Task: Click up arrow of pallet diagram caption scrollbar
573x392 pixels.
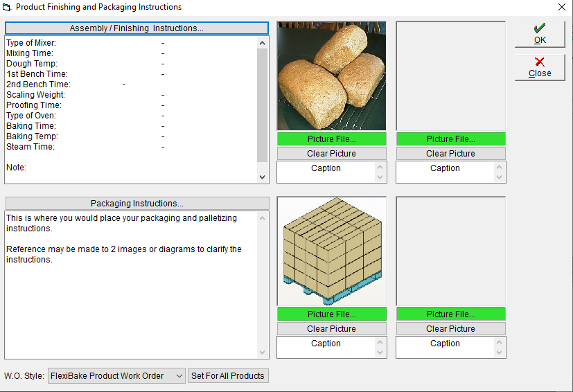Action: (x=380, y=343)
